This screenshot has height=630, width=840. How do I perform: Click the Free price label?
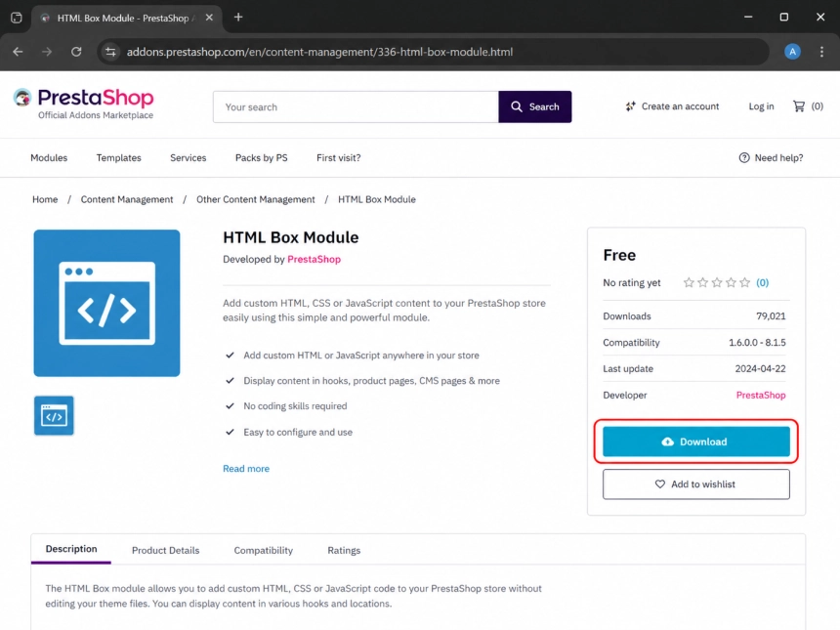(619, 255)
